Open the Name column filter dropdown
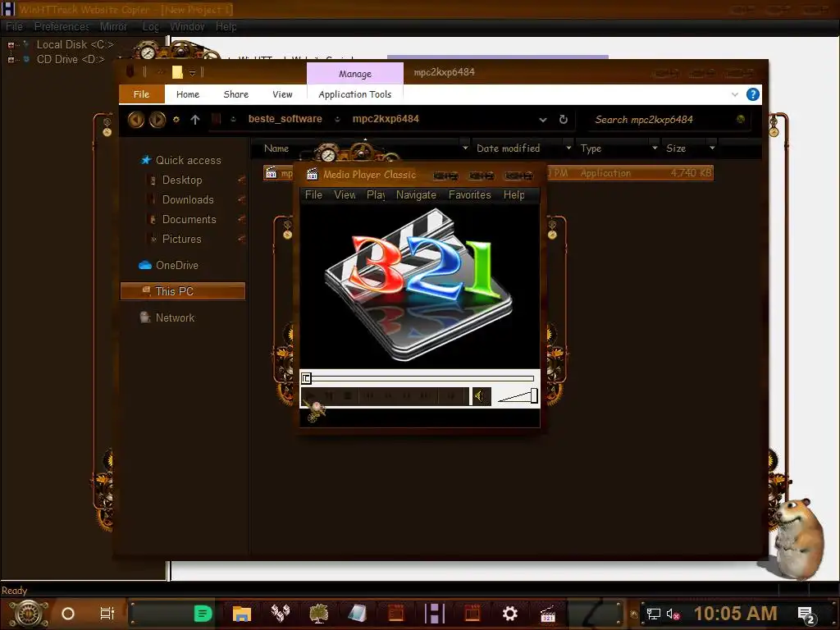The width and height of the screenshot is (840, 630). pos(465,148)
